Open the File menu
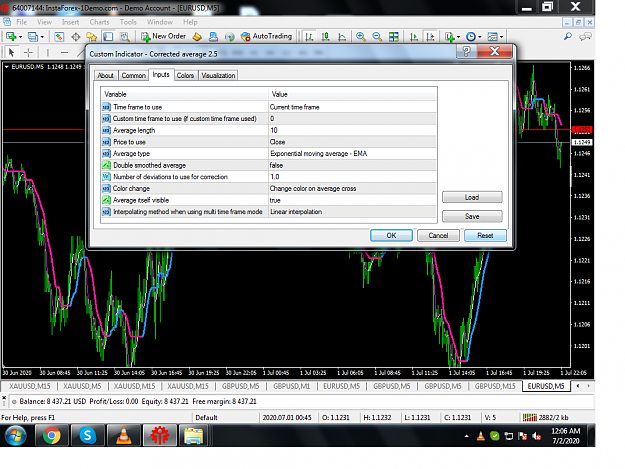The height and width of the screenshot is (469, 625). pos(22,22)
